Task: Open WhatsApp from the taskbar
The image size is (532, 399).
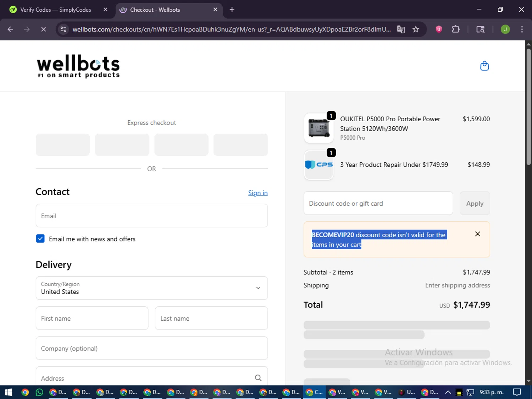Action: pyautogui.click(x=39, y=392)
